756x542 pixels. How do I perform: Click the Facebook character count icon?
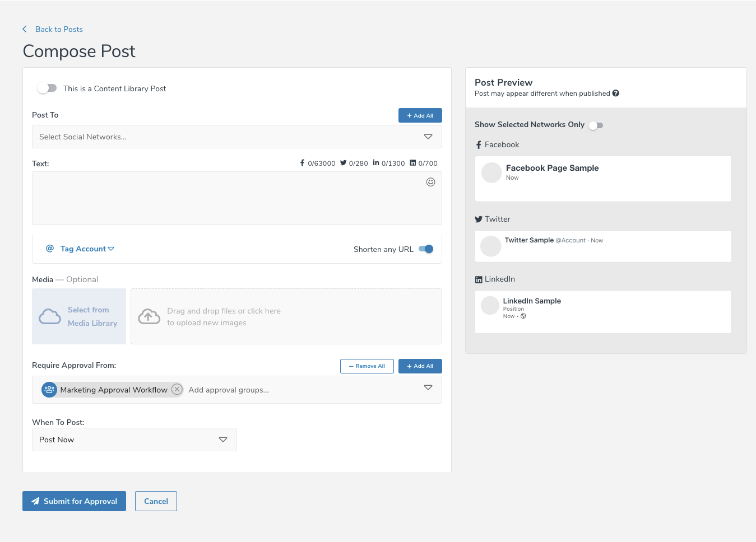pyautogui.click(x=303, y=163)
